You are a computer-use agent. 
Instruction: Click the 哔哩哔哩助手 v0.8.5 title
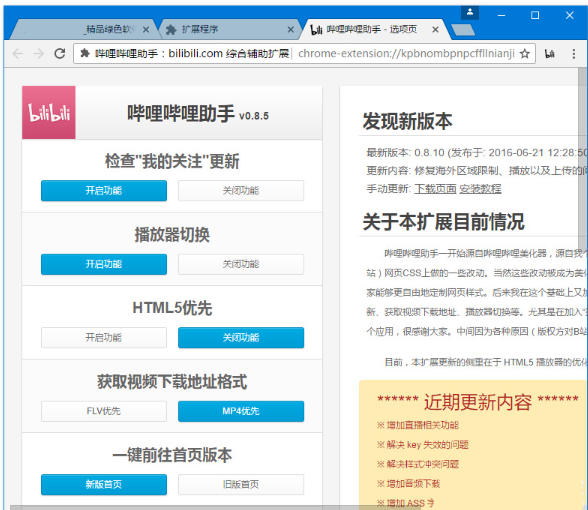tap(198, 113)
